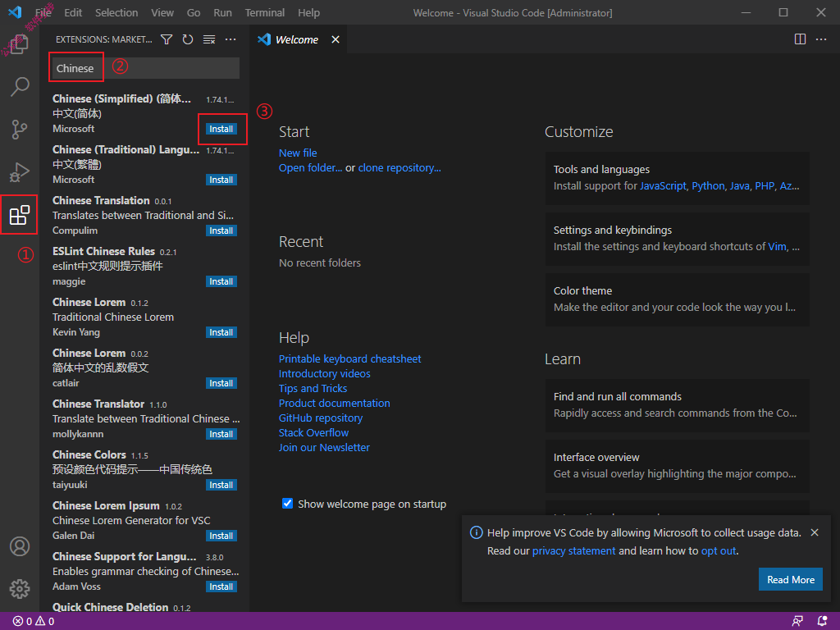Viewport: 840px width, 630px height.
Task: Split the editor to the right
Action: (800, 39)
